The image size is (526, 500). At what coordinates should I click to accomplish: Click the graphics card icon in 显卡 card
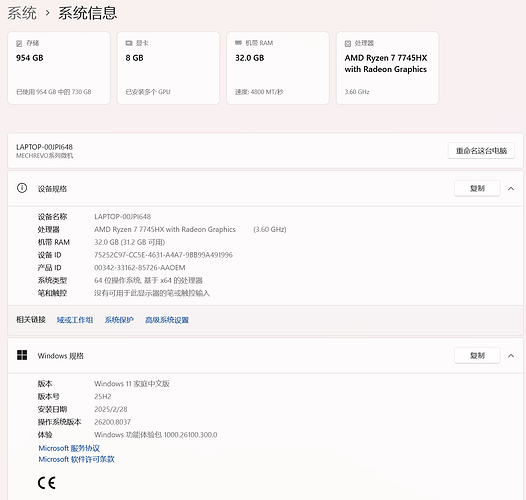pos(129,43)
